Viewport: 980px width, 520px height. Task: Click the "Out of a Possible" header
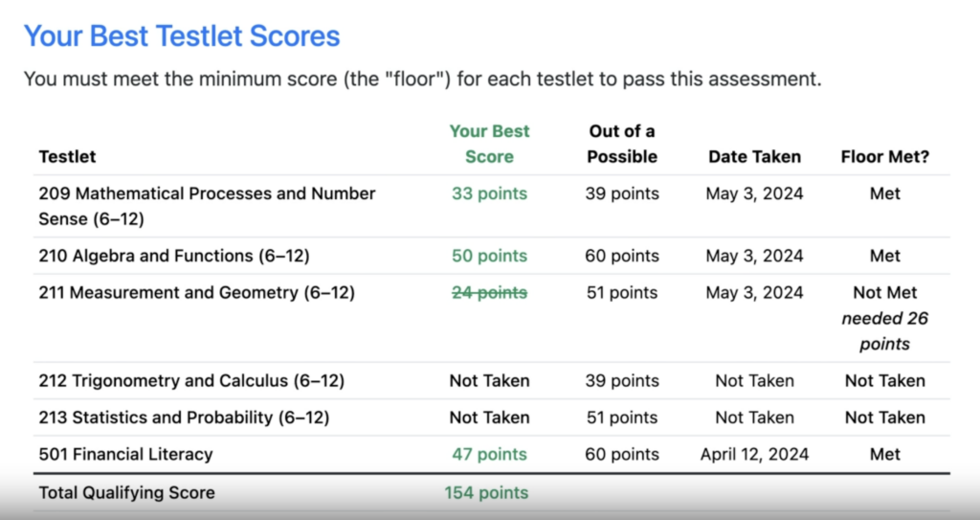[622, 144]
